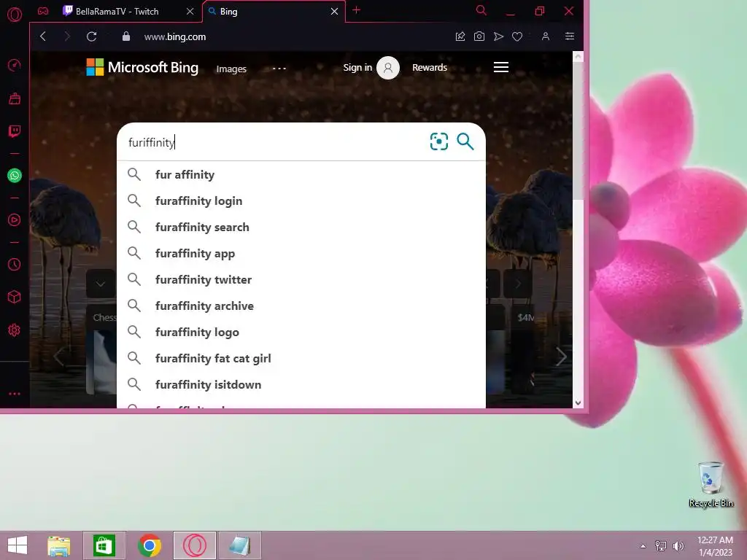Select suggestion "furaffinity login"
Screen dimensions: 747x560
[301, 201]
